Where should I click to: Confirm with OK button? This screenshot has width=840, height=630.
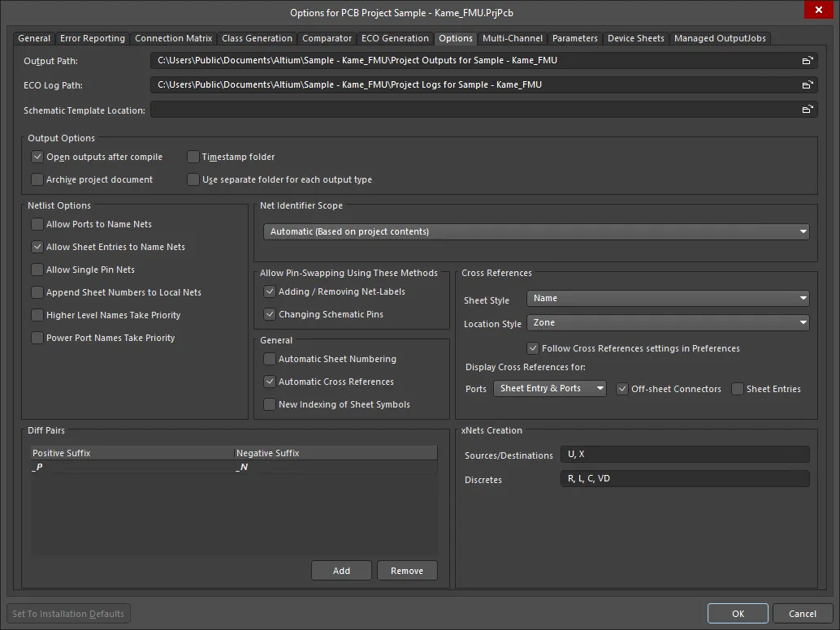pyautogui.click(x=738, y=614)
